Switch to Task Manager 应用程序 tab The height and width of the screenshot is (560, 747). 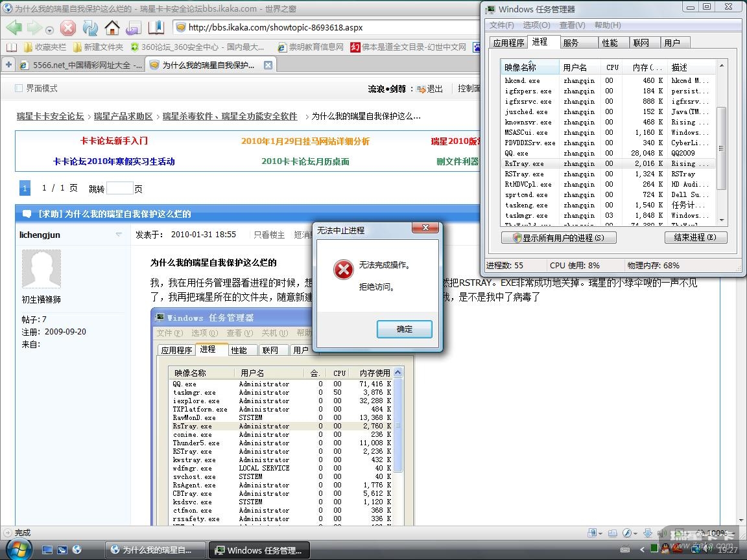pos(508,43)
